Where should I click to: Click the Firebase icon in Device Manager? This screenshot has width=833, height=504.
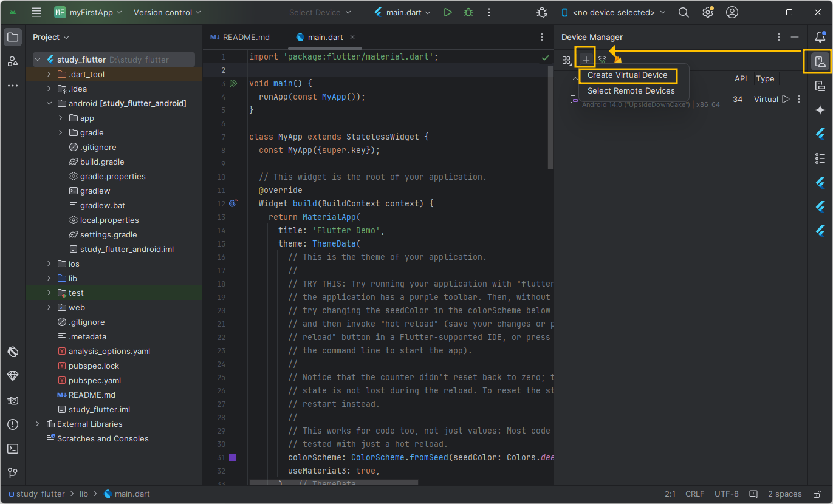click(x=618, y=60)
